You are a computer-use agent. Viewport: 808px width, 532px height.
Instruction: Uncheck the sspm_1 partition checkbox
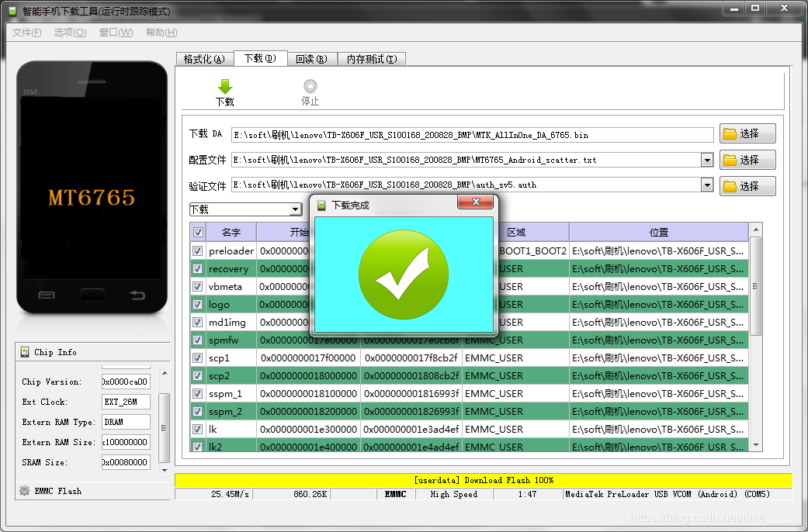[x=197, y=393]
